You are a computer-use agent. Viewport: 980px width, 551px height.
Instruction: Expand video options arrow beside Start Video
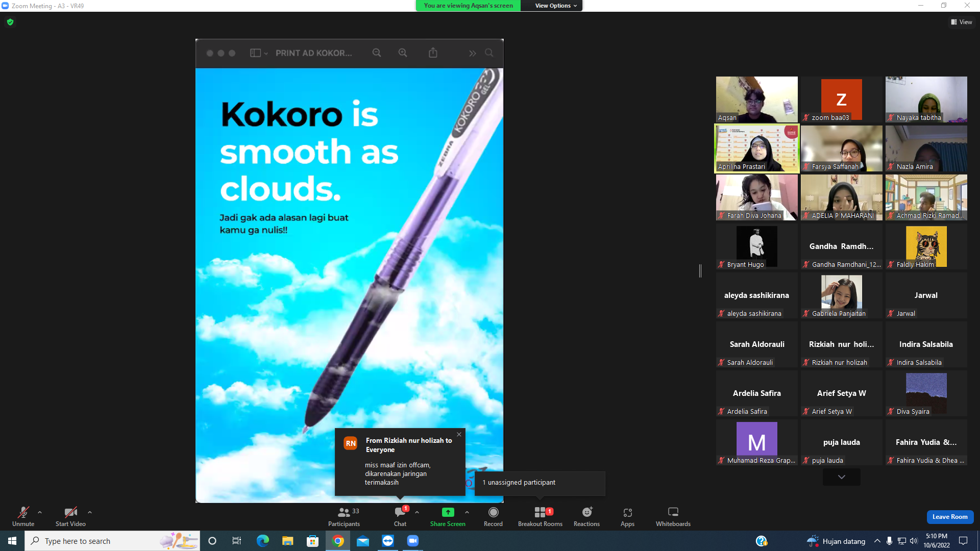pos(90,512)
